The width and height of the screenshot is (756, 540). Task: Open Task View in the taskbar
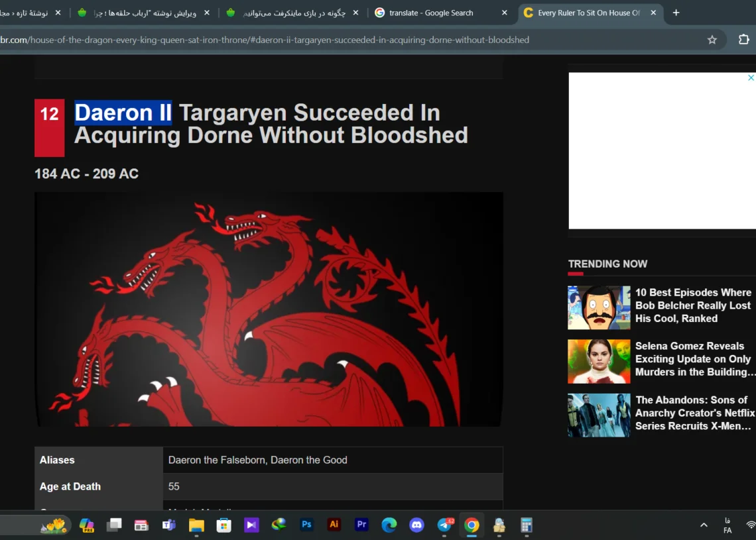point(114,525)
